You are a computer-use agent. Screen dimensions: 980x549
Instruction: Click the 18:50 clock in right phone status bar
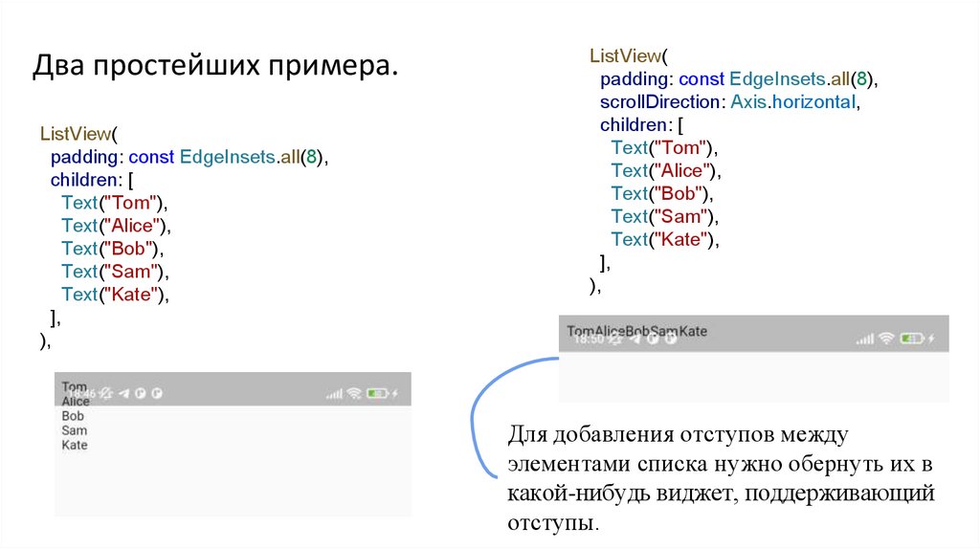[x=590, y=340]
